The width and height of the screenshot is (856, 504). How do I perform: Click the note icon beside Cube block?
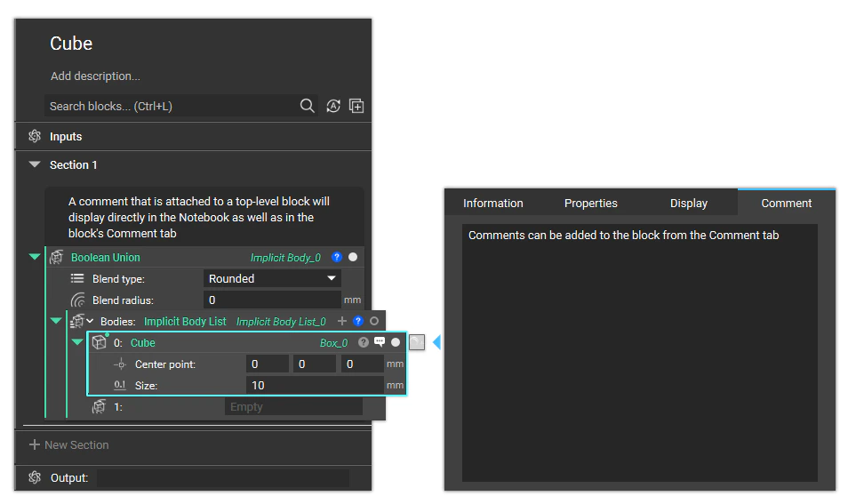(x=417, y=342)
